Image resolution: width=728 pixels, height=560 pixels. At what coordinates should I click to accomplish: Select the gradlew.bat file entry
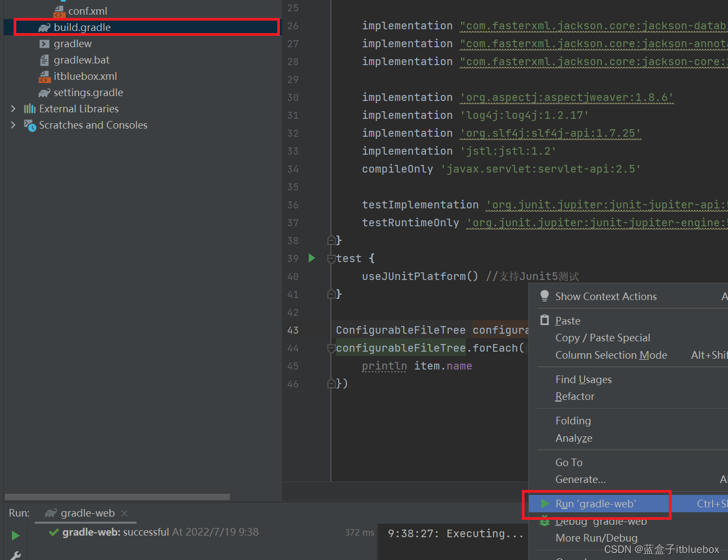81,60
